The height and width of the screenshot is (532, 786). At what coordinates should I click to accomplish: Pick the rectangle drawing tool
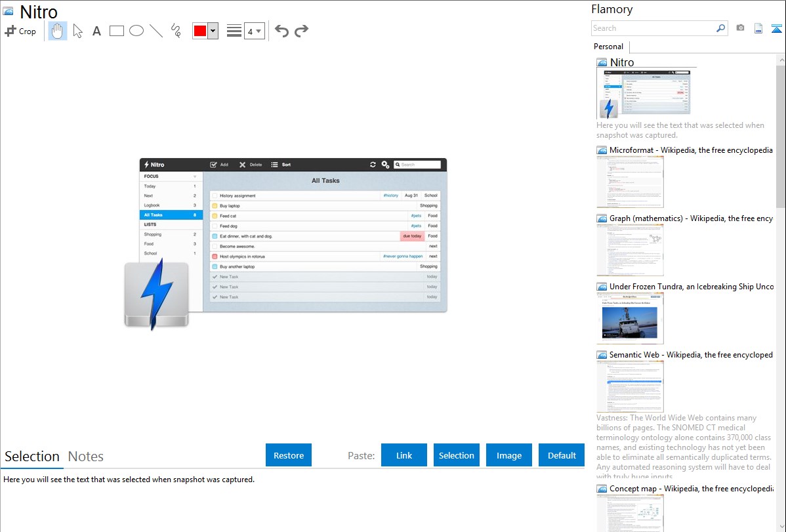pyautogui.click(x=116, y=31)
